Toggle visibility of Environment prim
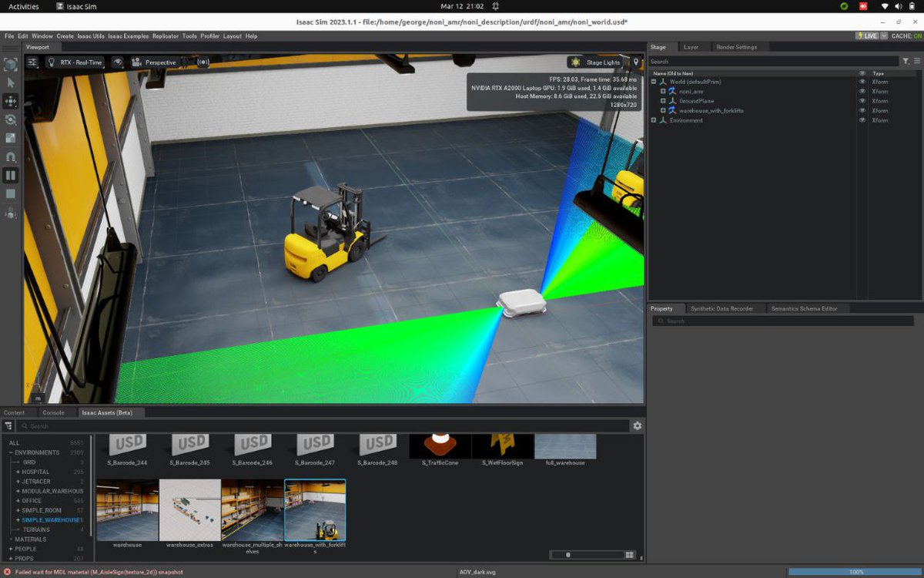The height and width of the screenshot is (578, 924). (x=862, y=120)
